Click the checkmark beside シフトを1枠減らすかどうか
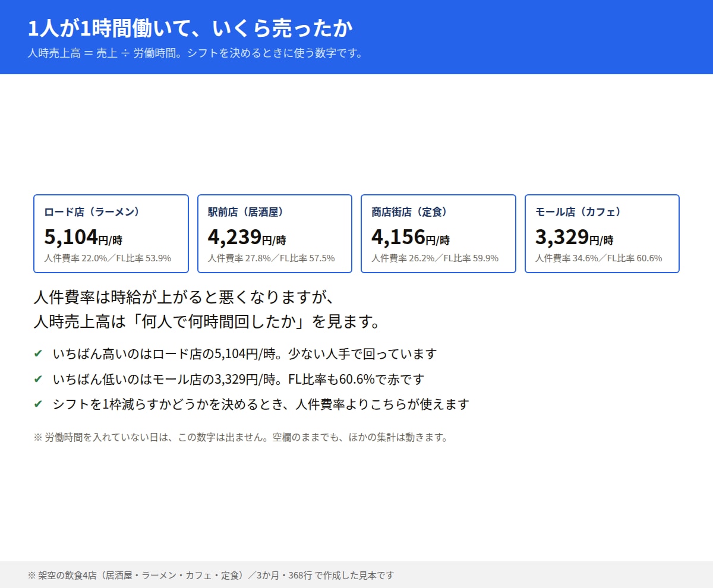 [38, 404]
